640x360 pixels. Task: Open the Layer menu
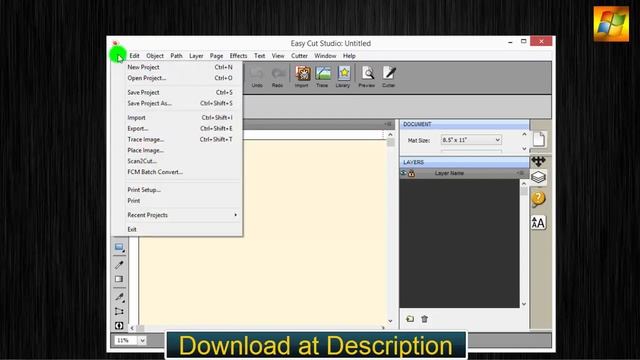click(x=196, y=56)
